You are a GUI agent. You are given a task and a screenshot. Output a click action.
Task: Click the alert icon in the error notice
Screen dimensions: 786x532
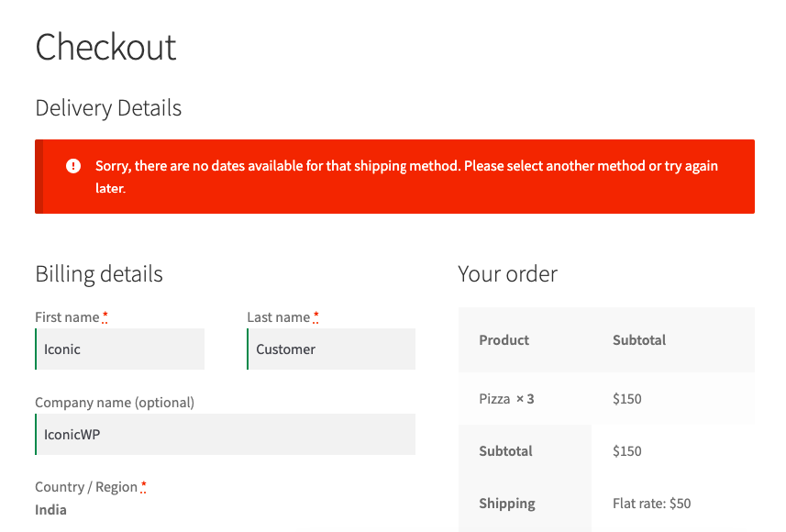(x=73, y=165)
